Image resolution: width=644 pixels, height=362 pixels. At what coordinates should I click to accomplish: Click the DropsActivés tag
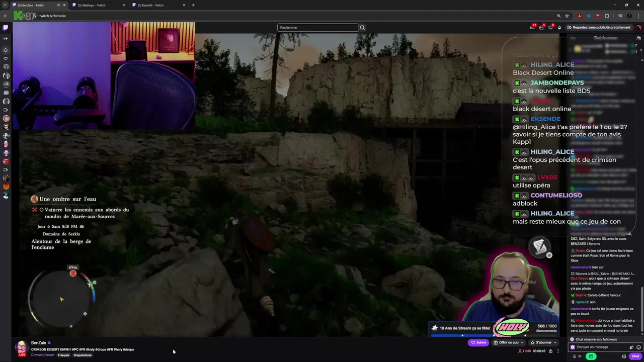pos(83,355)
